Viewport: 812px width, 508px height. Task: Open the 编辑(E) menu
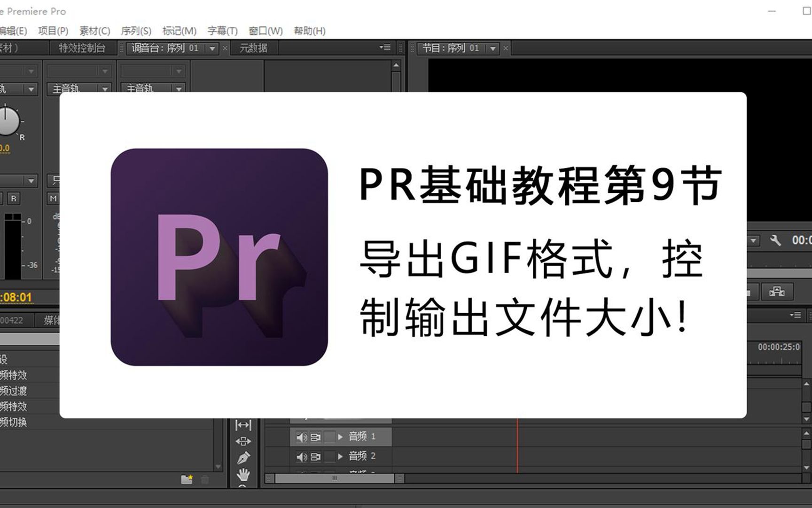coord(13,31)
